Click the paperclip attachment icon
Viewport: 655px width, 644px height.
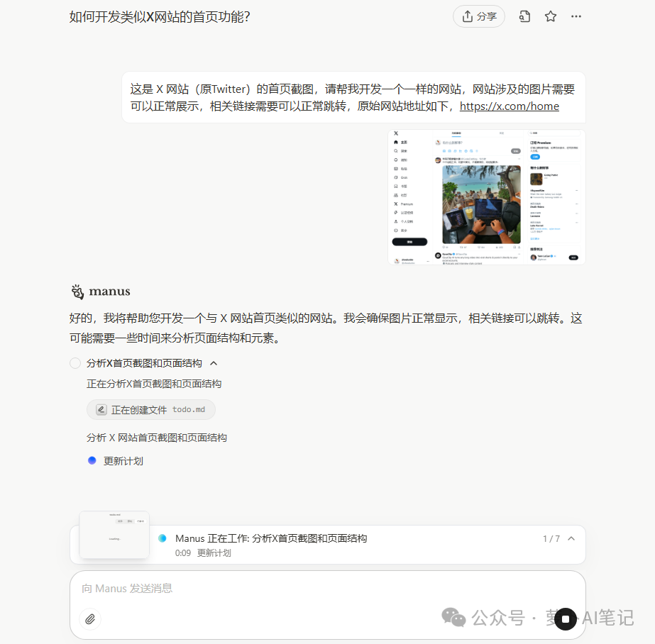[90, 619]
